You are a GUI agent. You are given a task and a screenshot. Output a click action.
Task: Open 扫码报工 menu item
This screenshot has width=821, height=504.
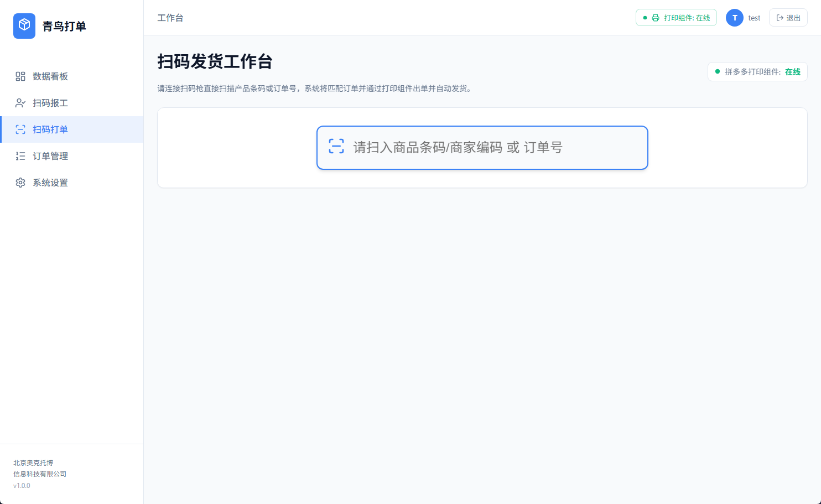72,103
